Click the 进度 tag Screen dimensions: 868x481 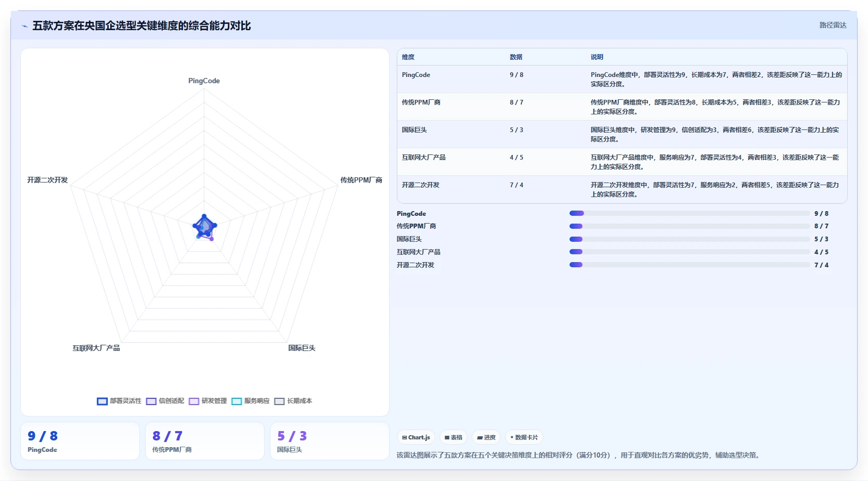pyautogui.click(x=486, y=437)
